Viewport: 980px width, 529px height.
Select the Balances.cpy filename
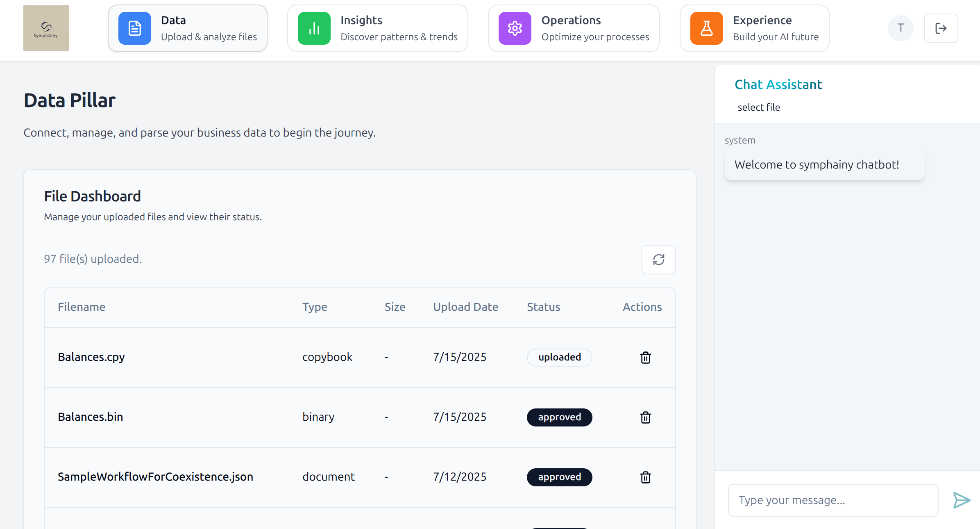[91, 357]
